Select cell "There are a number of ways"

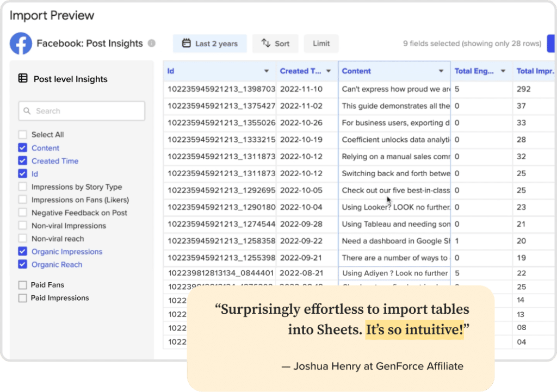[x=394, y=258]
